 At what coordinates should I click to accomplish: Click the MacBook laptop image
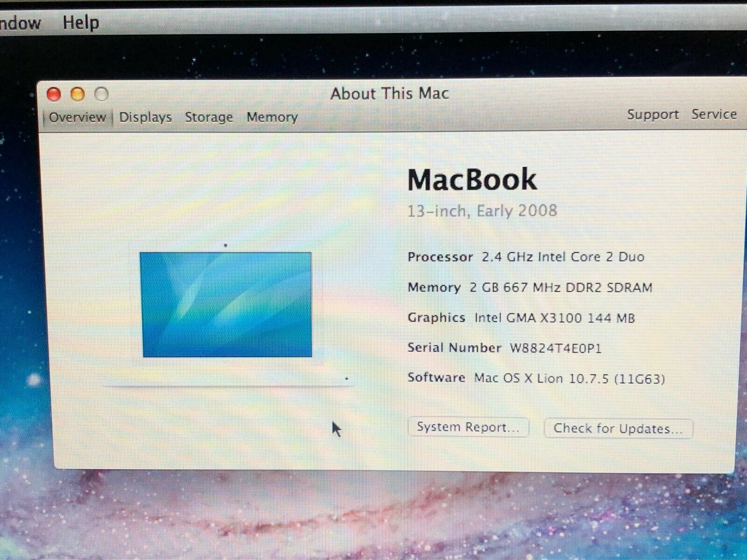[226, 314]
